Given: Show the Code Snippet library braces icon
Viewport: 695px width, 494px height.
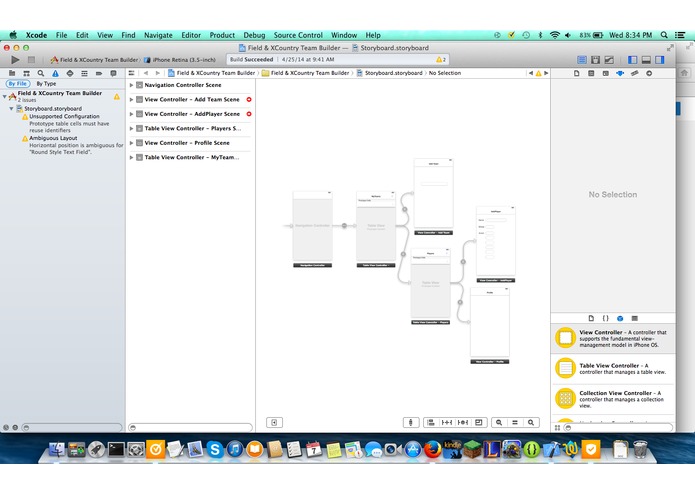Looking at the screenshot, I should 605,318.
